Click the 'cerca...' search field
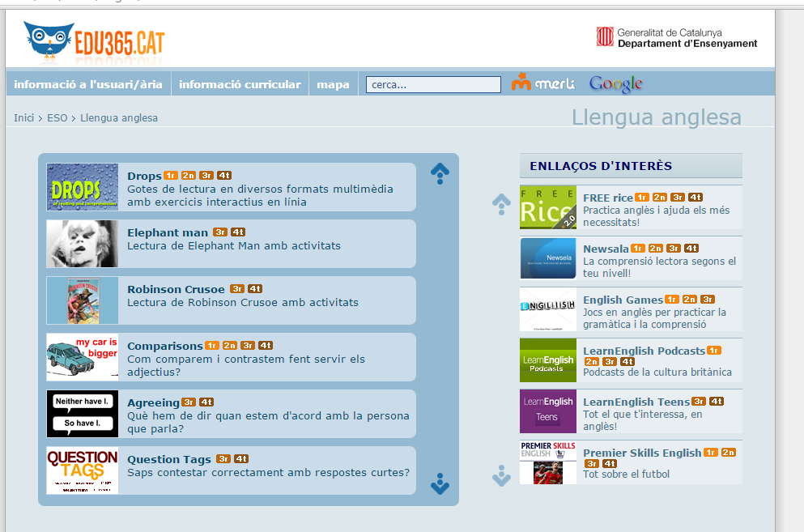This screenshot has width=804, height=532. point(433,84)
